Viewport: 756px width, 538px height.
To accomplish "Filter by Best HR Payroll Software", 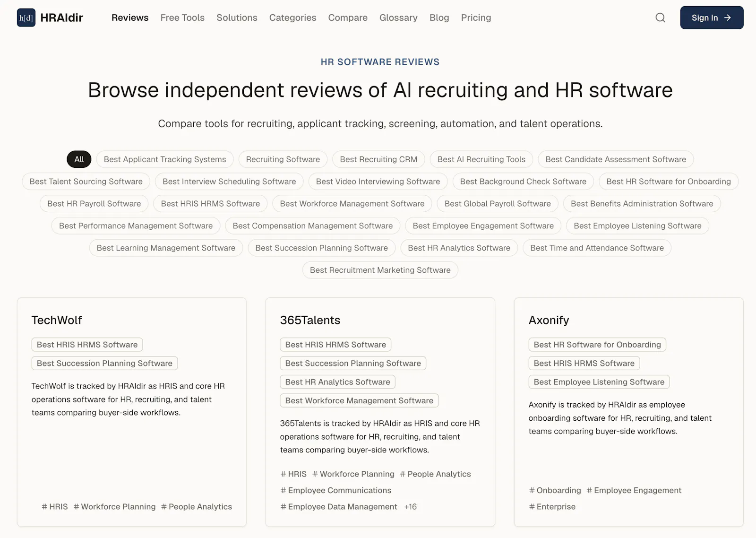I will [94, 204].
